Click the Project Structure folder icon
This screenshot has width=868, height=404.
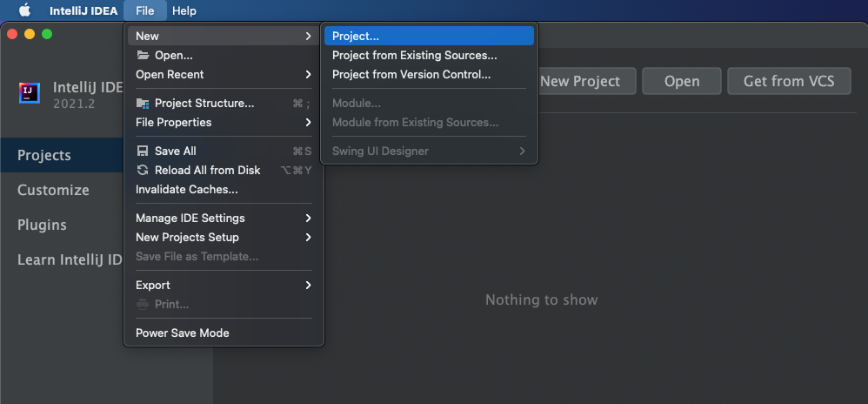143,104
